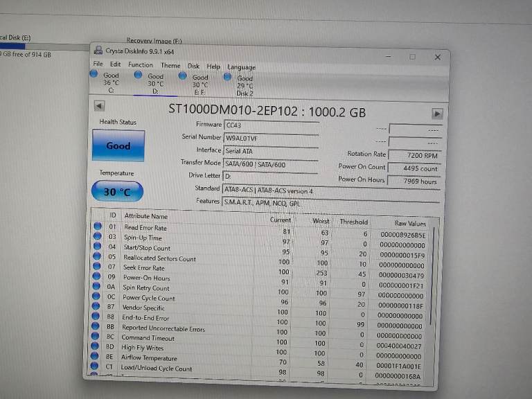532x399 pixels.
Task: Click the Threshold column header
Action: pyautogui.click(x=353, y=222)
